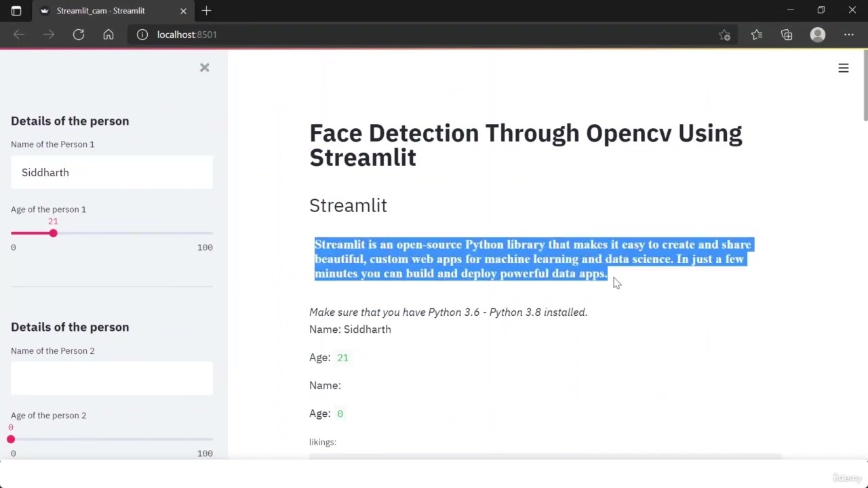Add this page to favorites

pos(724,35)
